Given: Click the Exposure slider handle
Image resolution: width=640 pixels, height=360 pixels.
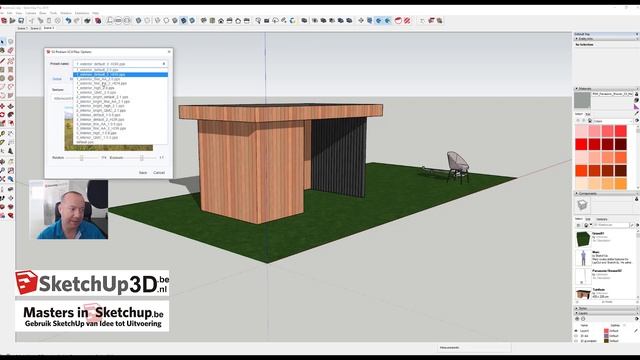Looking at the screenshot, I should [x=142, y=158].
